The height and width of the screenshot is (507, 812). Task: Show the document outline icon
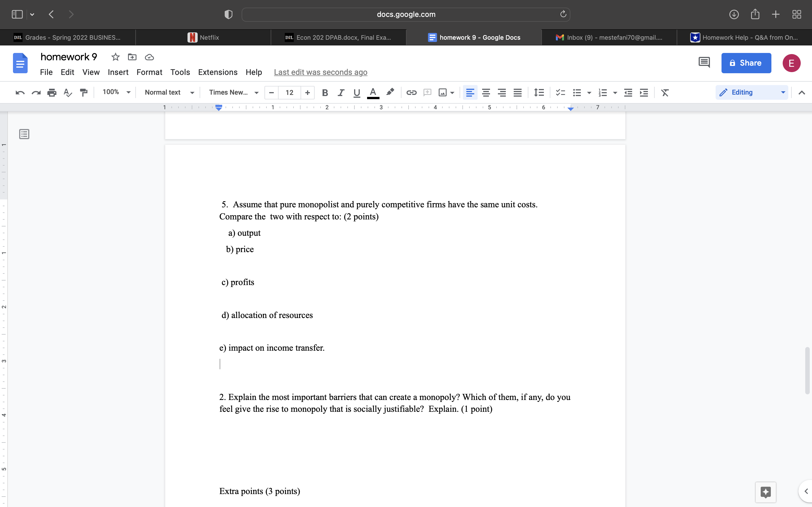(x=24, y=134)
